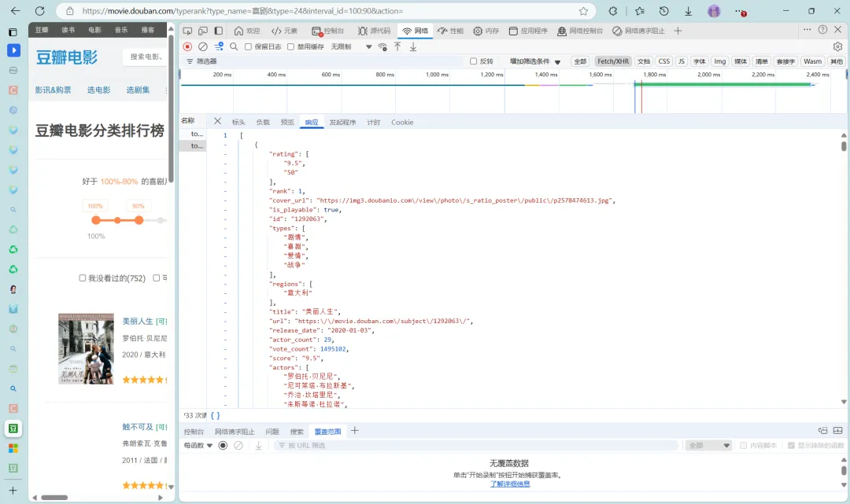Viewport: 850px width, 504px height.
Task: Open the network search magnifier
Action: 234,46
